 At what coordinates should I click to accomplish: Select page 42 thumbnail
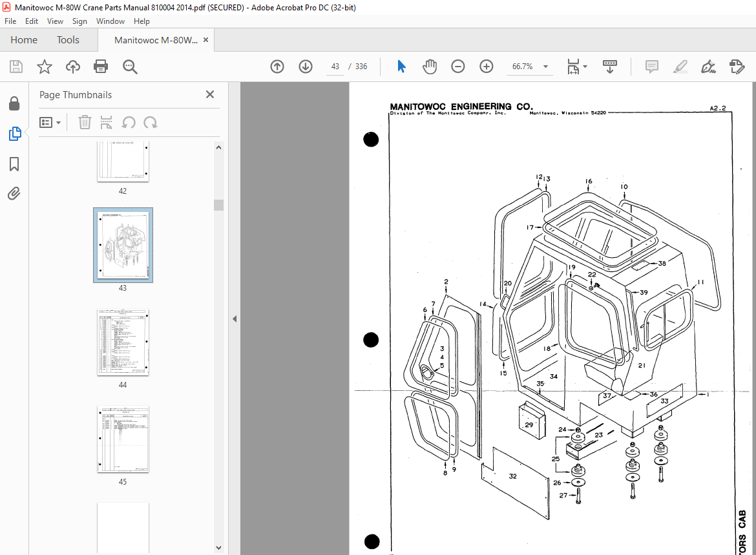(123, 162)
